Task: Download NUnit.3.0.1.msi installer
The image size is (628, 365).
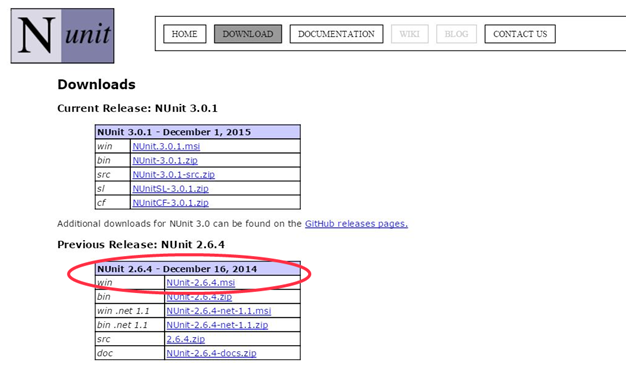Action: (166, 146)
